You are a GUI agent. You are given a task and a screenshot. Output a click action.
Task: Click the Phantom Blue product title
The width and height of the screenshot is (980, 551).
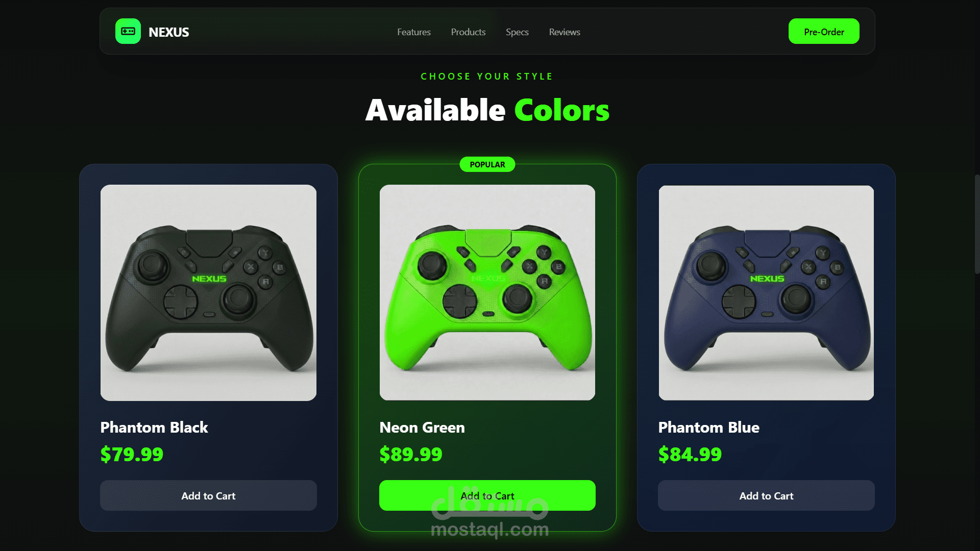click(709, 428)
